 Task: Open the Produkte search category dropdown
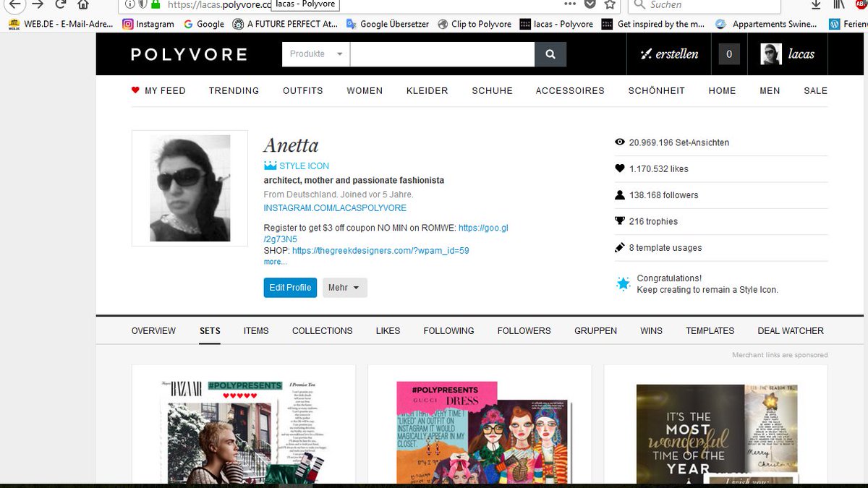click(x=316, y=54)
